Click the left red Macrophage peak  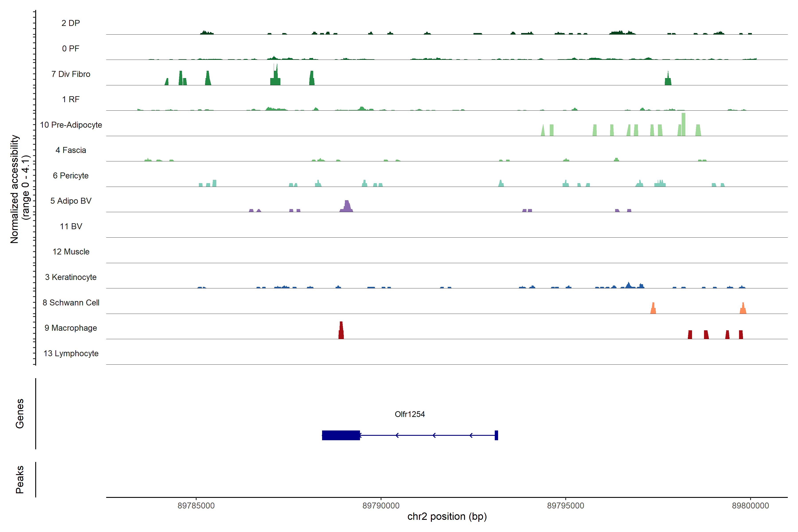click(x=341, y=331)
